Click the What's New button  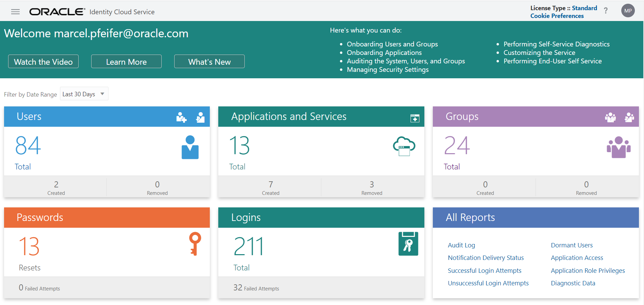[x=209, y=62]
